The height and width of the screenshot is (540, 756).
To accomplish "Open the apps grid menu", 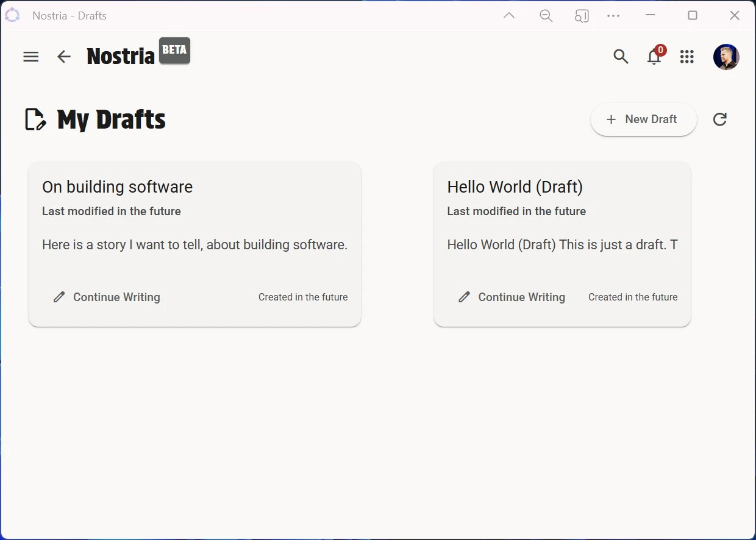I will pos(687,57).
